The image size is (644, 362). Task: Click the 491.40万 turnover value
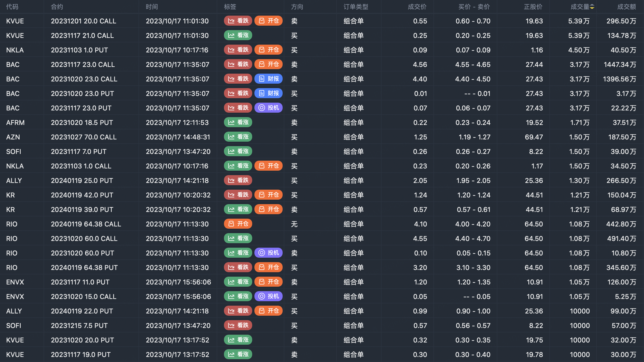pos(622,238)
